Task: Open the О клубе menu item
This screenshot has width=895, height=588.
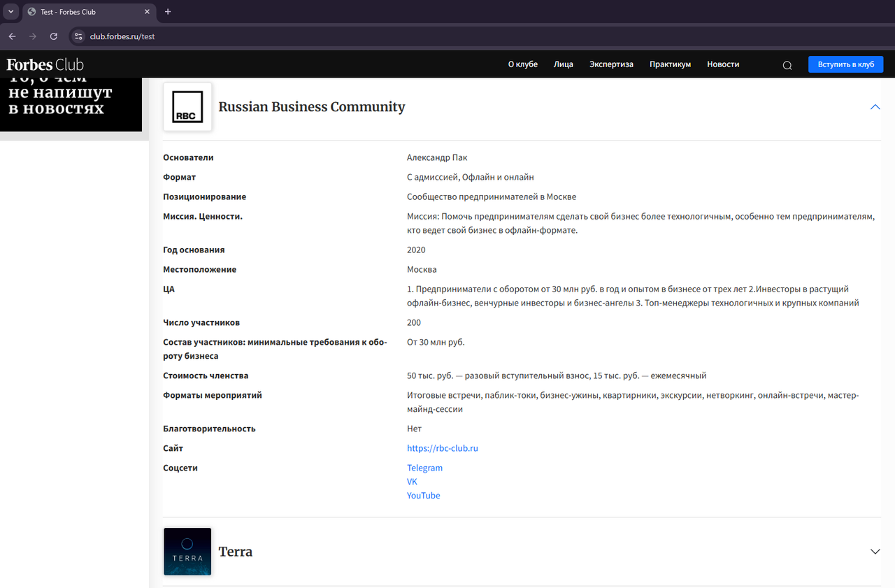Action: [x=523, y=64]
